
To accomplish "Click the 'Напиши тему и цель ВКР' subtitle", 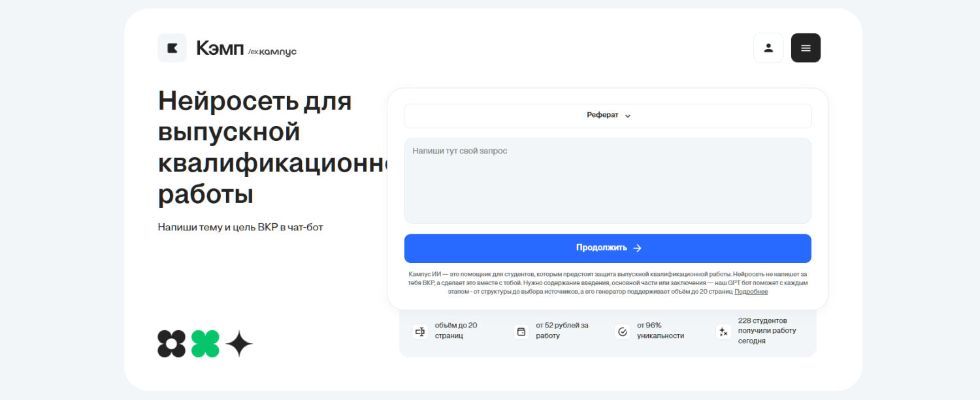I will click(x=240, y=227).
